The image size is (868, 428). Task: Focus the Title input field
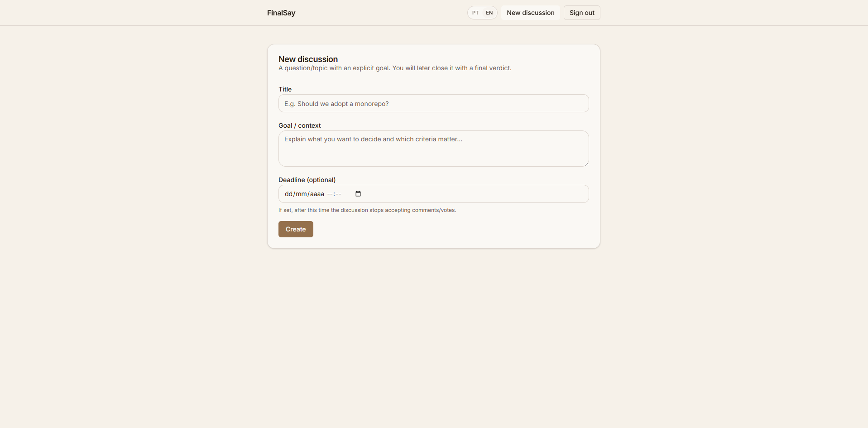tap(433, 103)
